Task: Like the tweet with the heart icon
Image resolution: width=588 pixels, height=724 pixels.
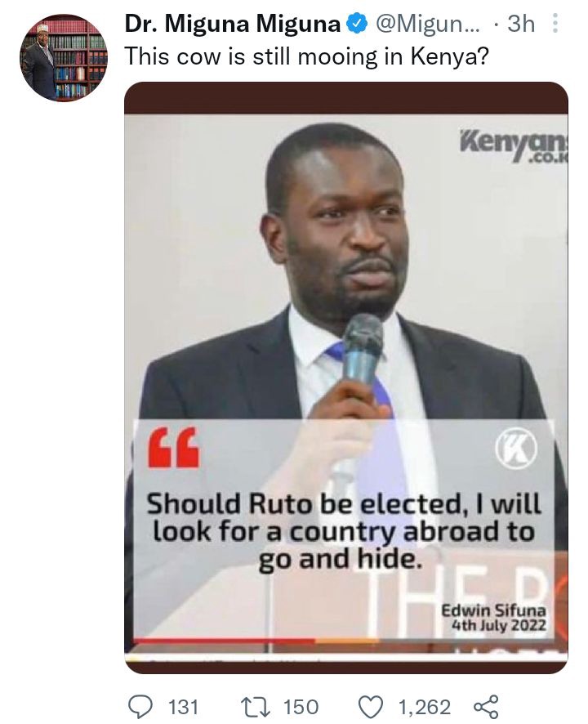Action: pyautogui.click(x=371, y=707)
